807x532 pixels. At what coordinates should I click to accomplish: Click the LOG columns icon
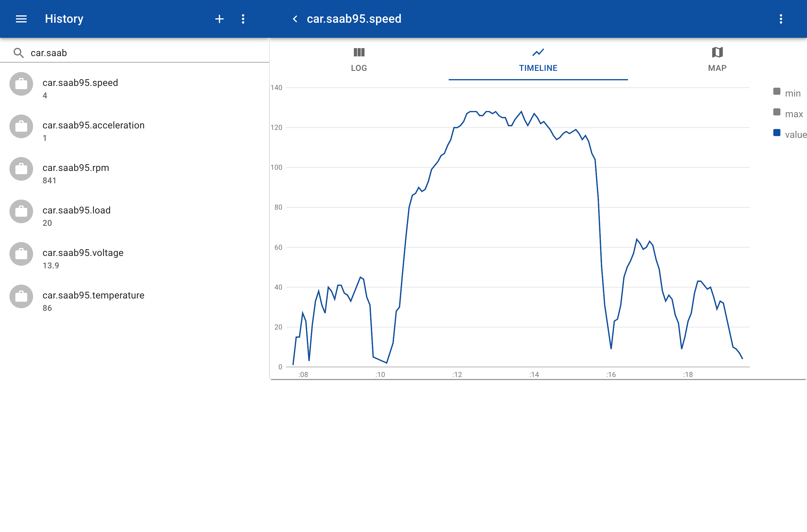pos(359,52)
